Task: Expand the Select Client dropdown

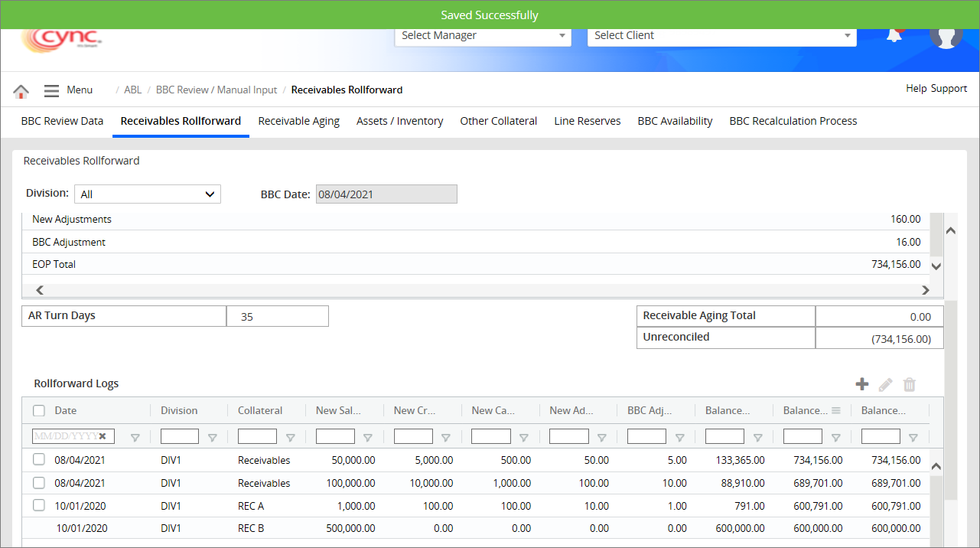Action: click(x=721, y=36)
